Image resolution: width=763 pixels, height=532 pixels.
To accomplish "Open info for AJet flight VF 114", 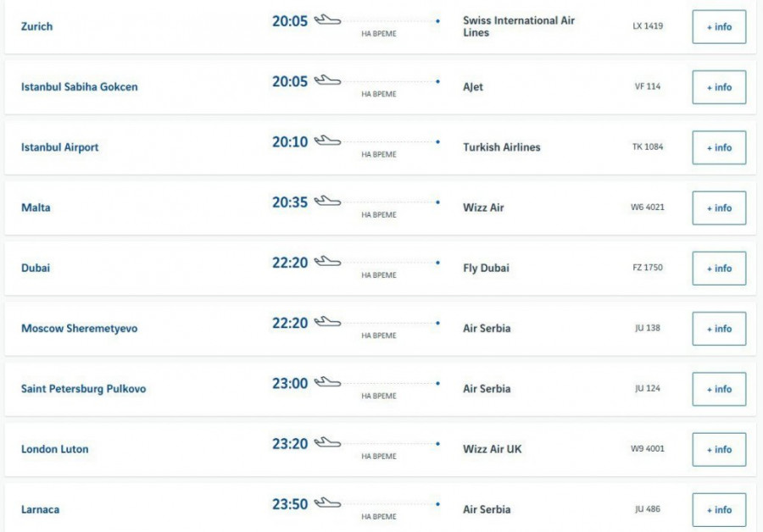I will 719,87.
